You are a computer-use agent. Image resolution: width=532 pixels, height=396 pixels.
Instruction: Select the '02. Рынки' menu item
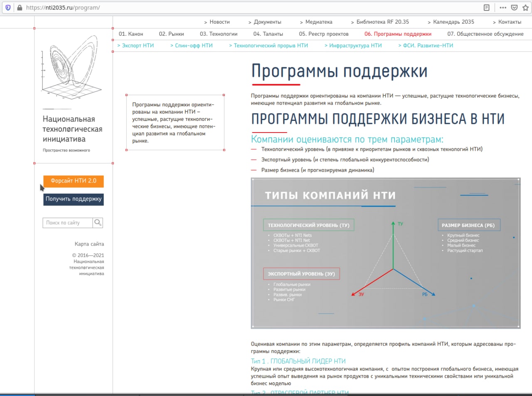point(171,34)
